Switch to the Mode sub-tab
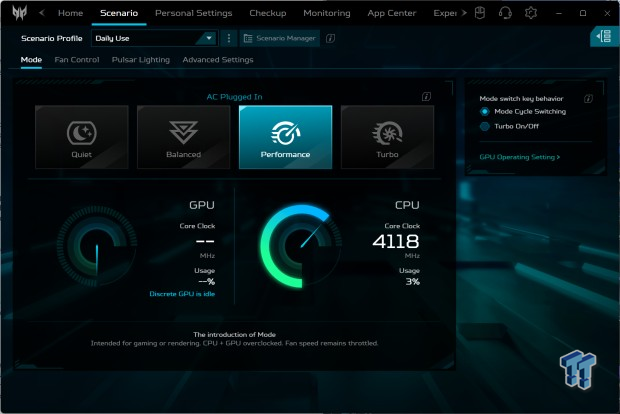The height and width of the screenshot is (414, 620). [x=31, y=60]
